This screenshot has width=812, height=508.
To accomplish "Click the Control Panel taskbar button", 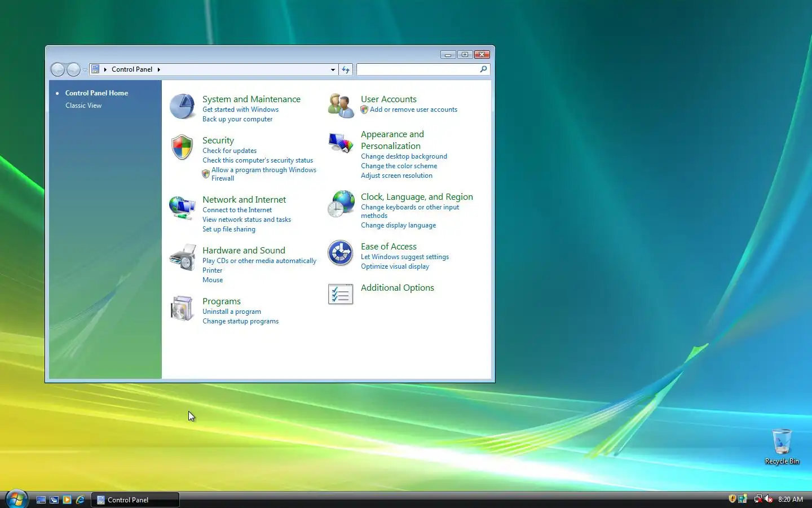I will pyautogui.click(x=135, y=500).
